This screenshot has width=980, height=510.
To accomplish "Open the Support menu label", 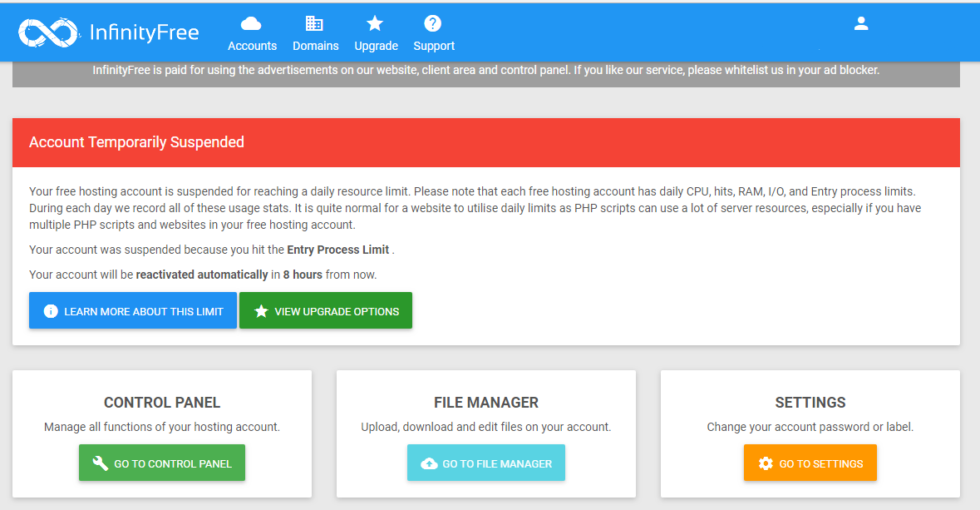I will point(434,47).
